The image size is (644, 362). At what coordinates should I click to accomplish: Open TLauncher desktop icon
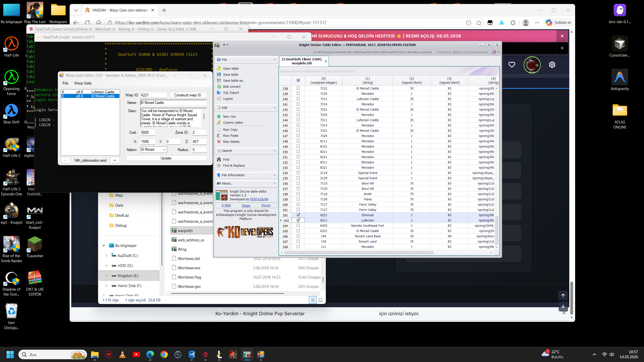[x=35, y=247]
